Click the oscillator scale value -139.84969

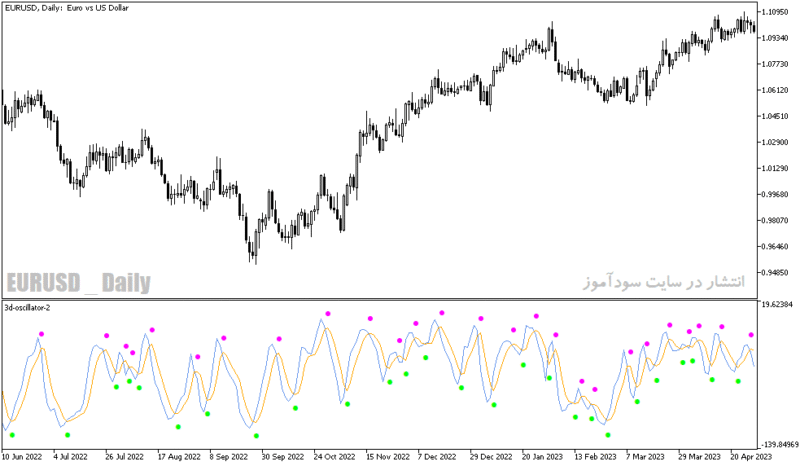click(x=780, y=445)
